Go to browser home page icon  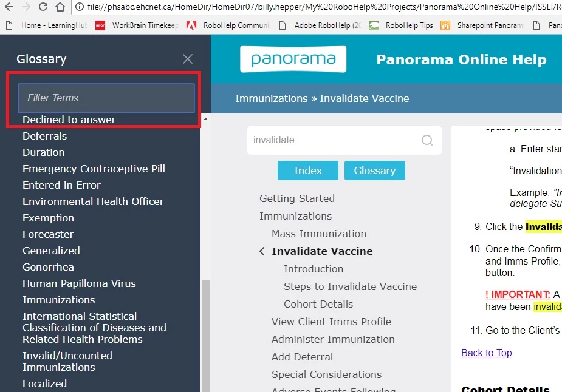(60, 7)
